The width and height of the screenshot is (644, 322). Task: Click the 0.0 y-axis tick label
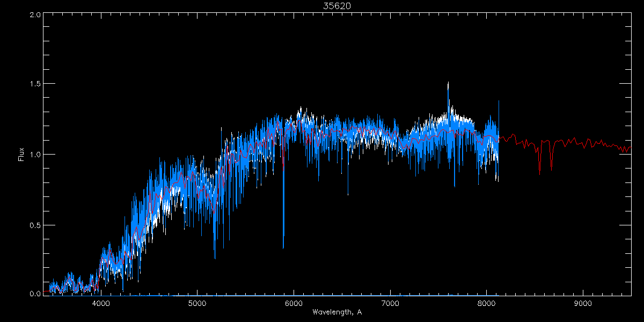point(35,294)
